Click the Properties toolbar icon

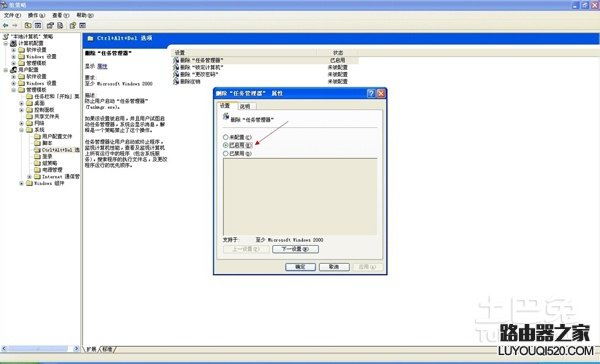(50, 25)
